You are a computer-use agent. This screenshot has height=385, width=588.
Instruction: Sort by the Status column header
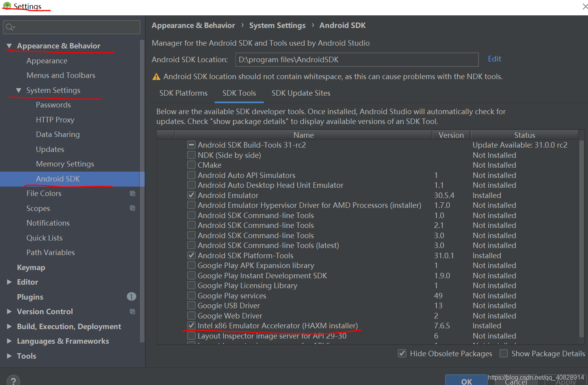(x=525, y=135)
